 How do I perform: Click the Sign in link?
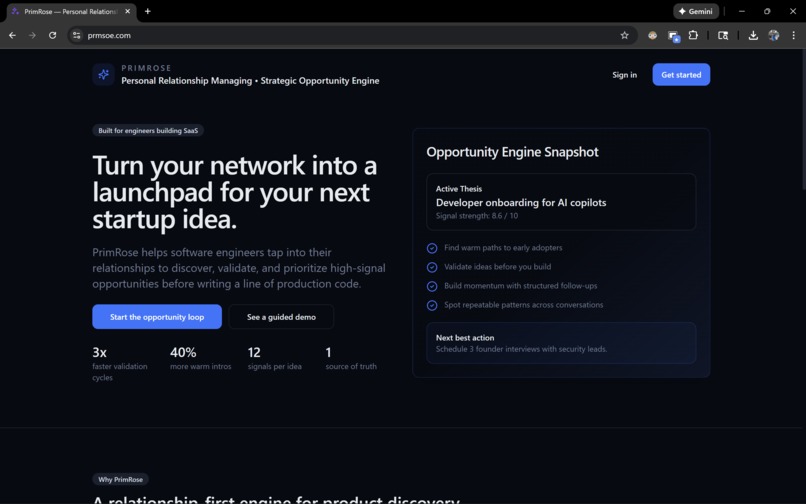pos(624,75)
